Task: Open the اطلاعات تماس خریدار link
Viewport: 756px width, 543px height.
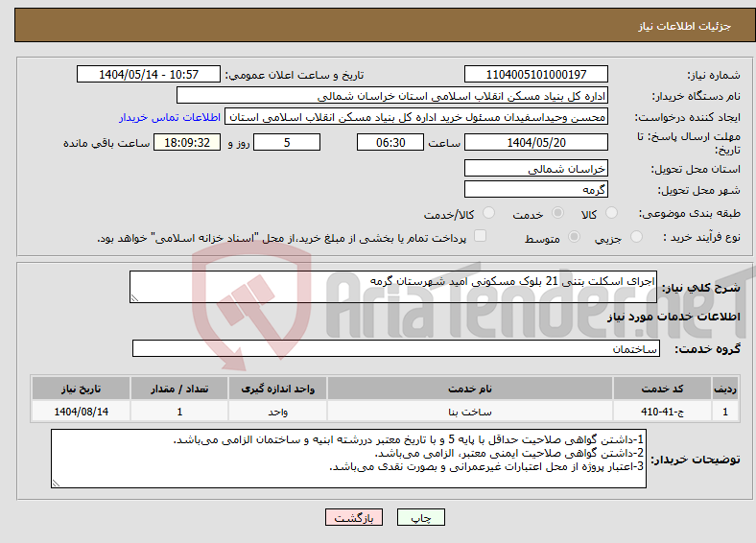Action: (x=170, y=117)
